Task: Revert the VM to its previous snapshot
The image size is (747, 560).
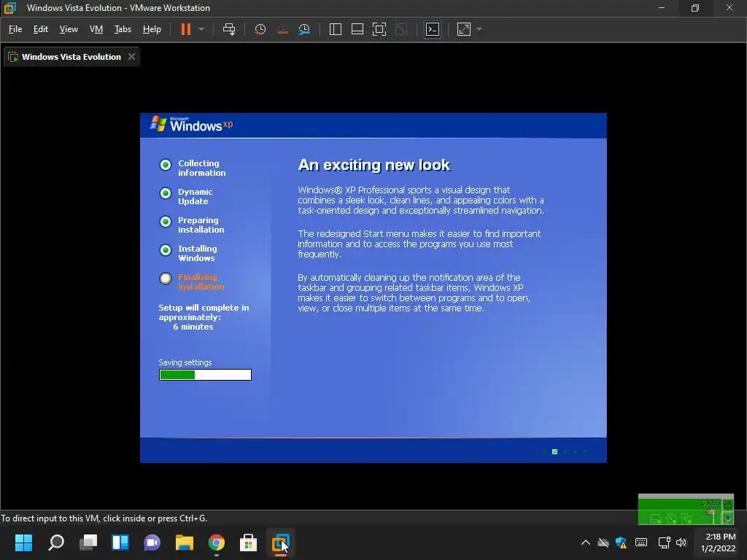Action: [282, 29]
